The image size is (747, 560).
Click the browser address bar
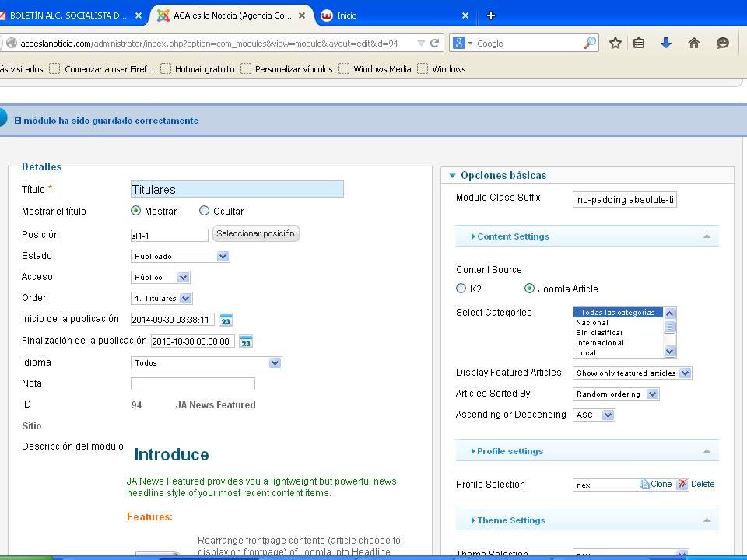[x=209, y=44]
